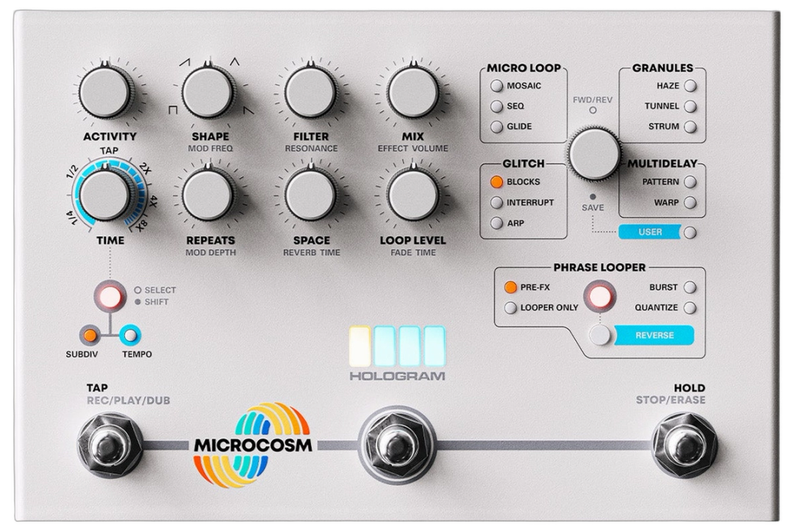Click the orange SUBDIV indicator button
The height and width of the screenshot is (532, 794).
tap(90, 335)
